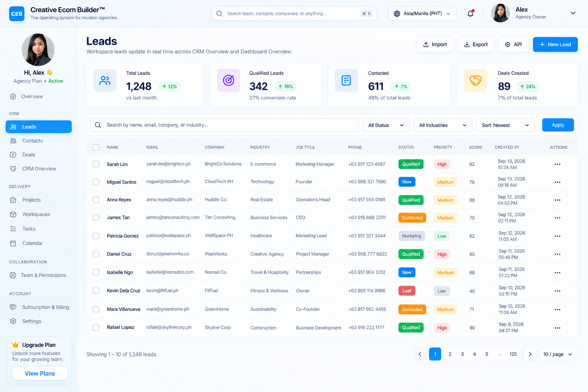Open the All Industries filter dropdown
Viewport: 588px width, 392px height.
click(443, 125)
